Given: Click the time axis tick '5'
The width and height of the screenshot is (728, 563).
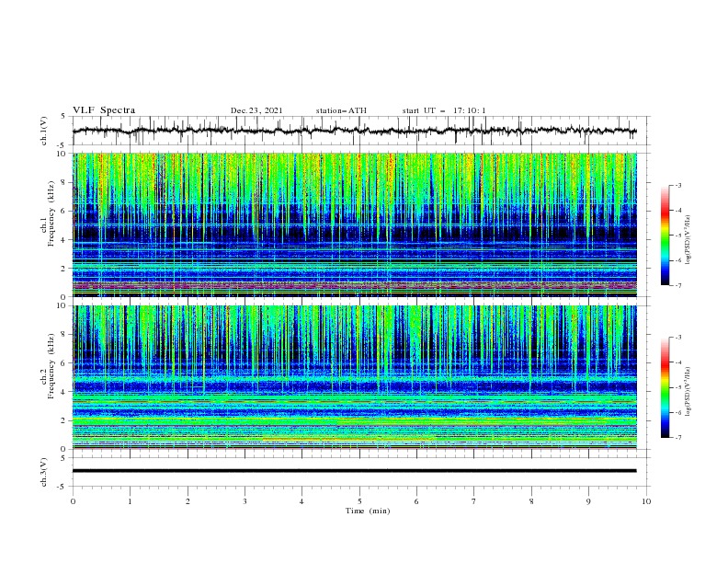Looking at the screenshot, I should (x=359, y=501).
